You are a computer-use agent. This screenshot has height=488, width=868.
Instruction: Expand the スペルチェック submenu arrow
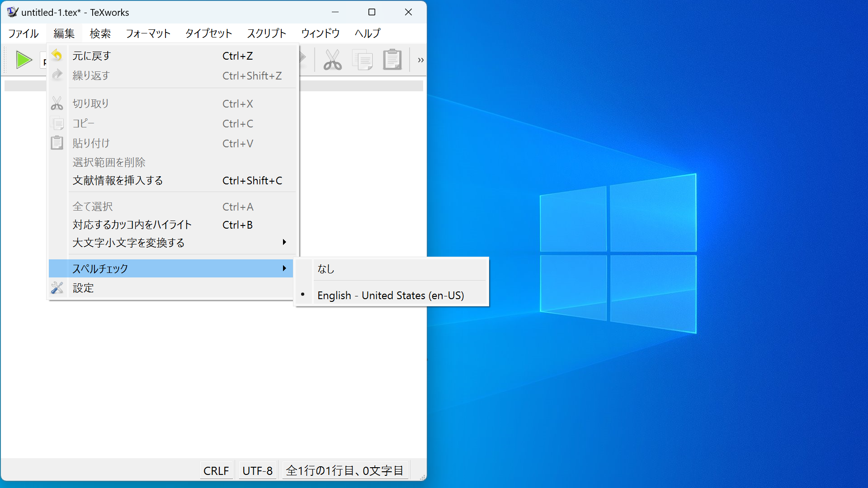click(284, 268)
